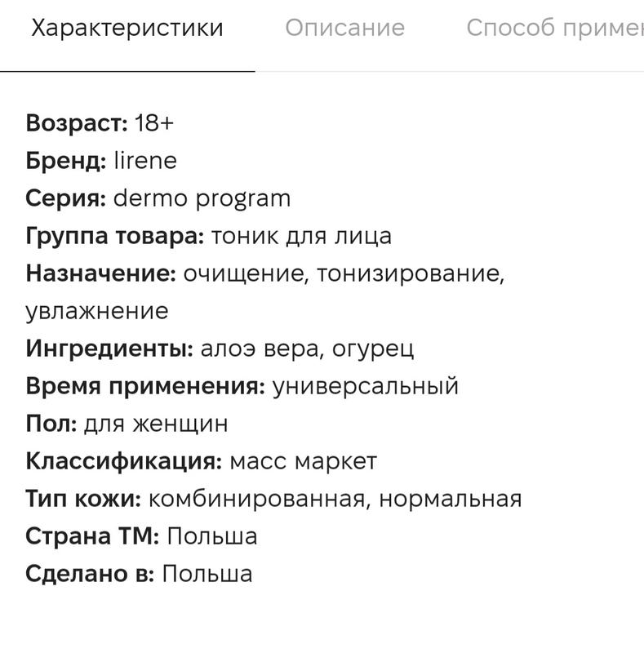Click the Назначение label

[100, 273]
